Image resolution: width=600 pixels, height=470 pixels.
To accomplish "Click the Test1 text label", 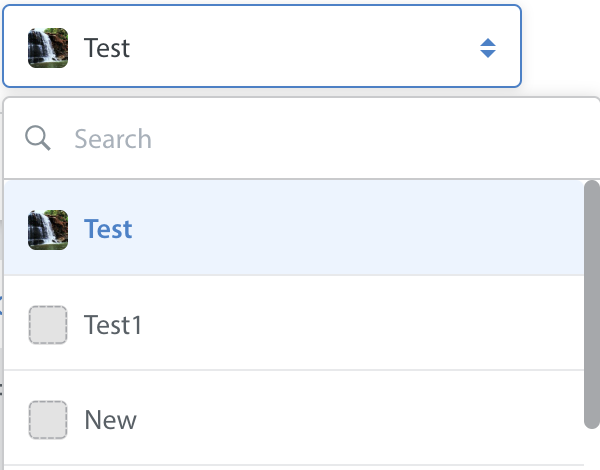I will [113, 325].
